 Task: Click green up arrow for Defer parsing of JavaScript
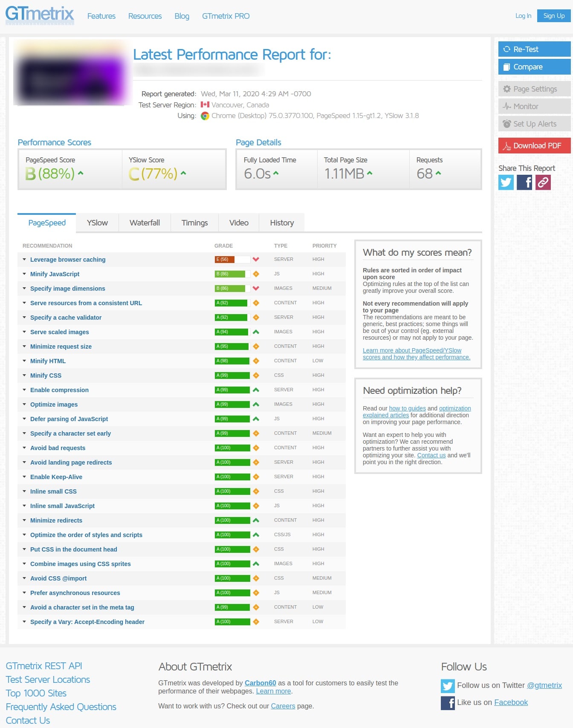(256, 419)
